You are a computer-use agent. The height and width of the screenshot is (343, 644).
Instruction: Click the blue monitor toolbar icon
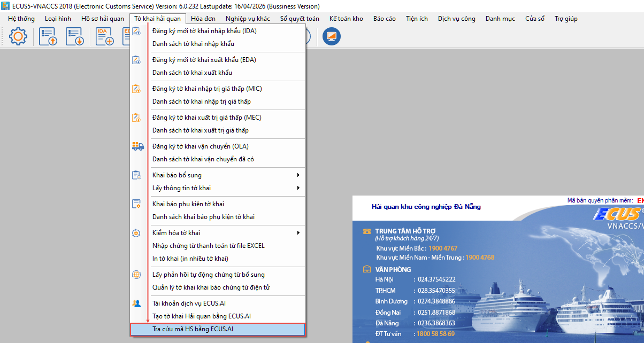[332, 36]
